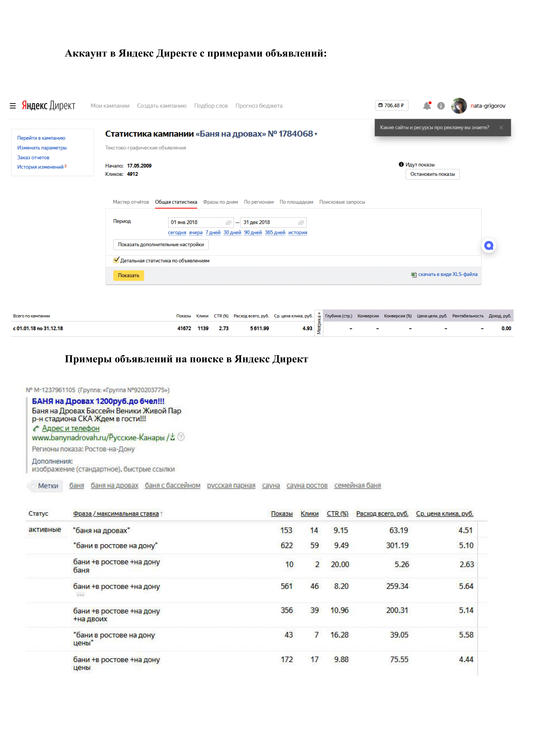The height and width of the screenshot is (756, 535).
Task: Expand the Метрика column panel
Action: (319, 323)
